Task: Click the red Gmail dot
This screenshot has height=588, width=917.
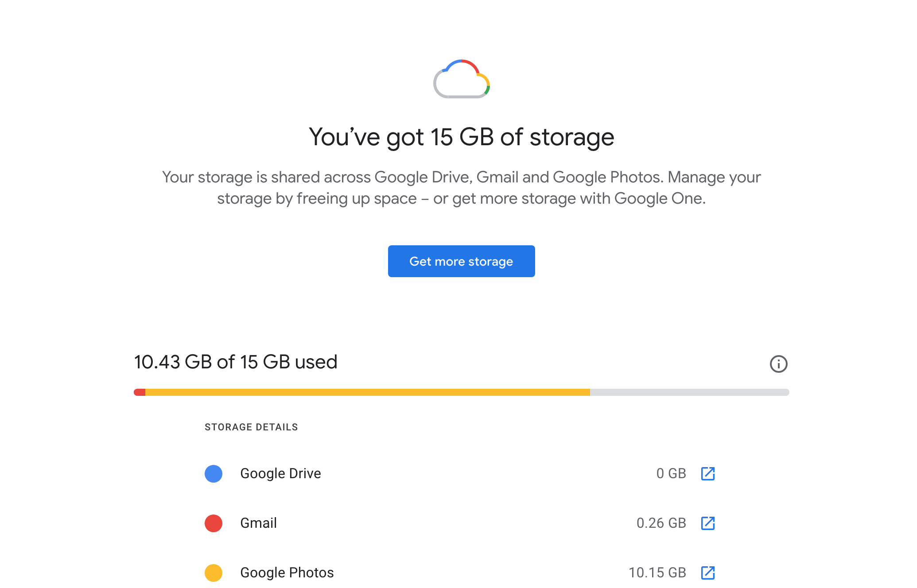Action: [214, 523]
